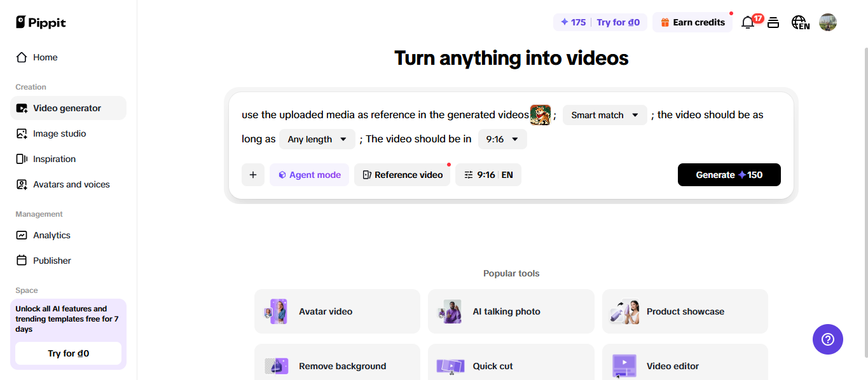Open 9:16 EN settings button
868x380 pixels.
pos(488,175)
